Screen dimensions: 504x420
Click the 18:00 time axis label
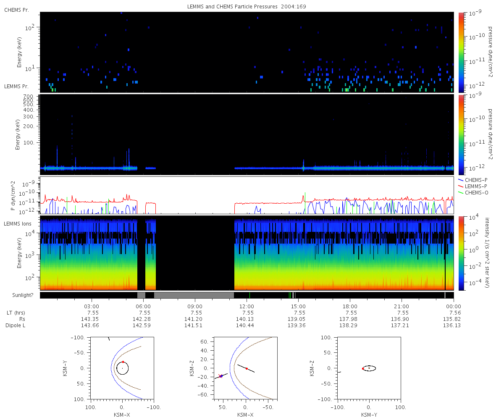(350, 306)
